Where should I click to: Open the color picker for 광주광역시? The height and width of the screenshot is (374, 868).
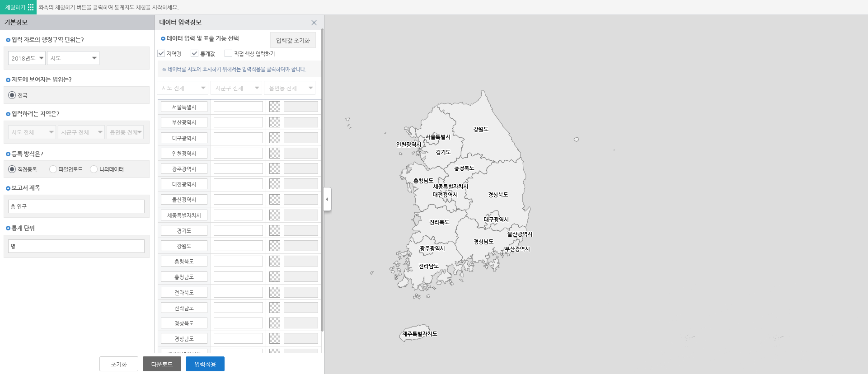[275, 168]
